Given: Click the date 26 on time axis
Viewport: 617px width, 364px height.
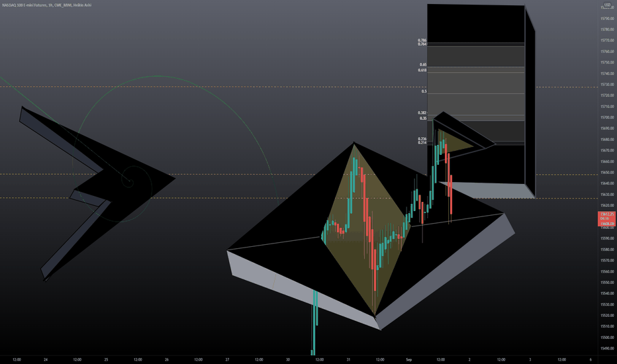Looking at the screenshot, I should (167, 359).
